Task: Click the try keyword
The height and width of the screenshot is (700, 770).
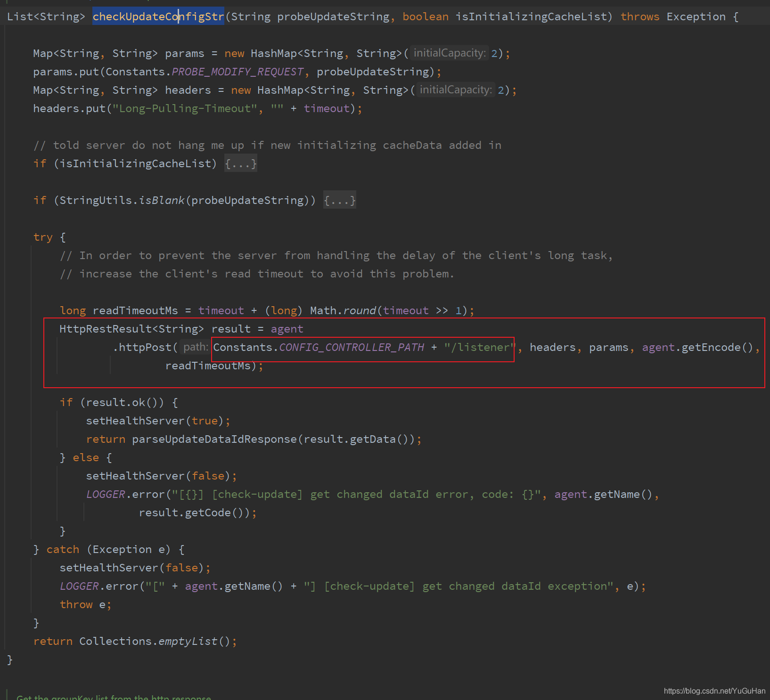Action: pyautogui.click(x=43, y=237)
